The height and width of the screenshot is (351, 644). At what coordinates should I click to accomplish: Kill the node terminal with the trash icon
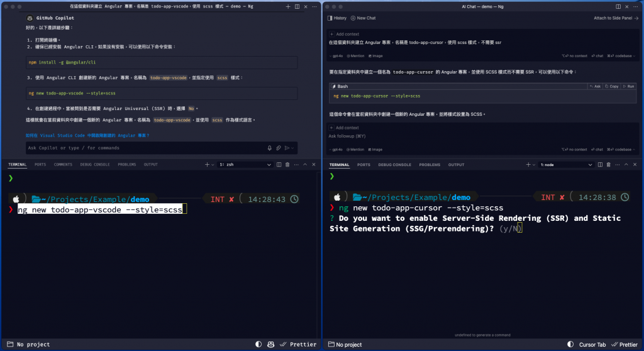(609, 165)
